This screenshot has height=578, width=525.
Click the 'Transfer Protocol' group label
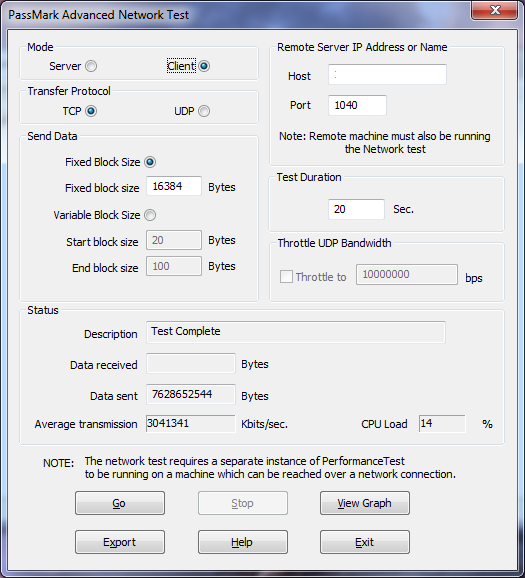pyautogui.click(x=69, y=91)
